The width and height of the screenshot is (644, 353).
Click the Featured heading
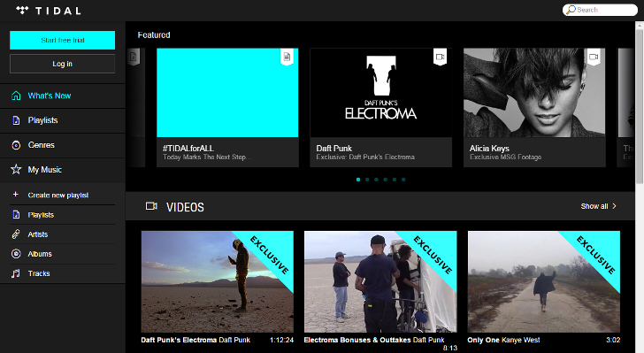point(154,35)
